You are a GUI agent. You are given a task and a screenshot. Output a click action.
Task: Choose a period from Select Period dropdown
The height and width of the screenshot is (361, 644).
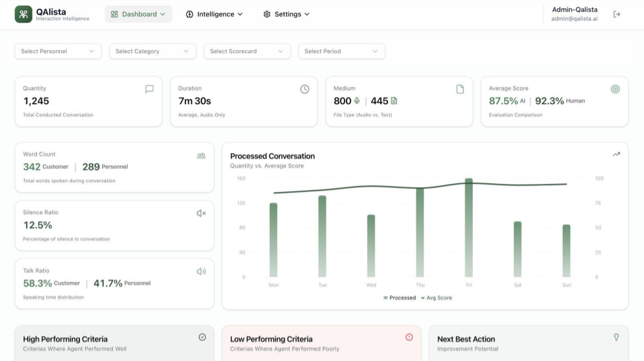pyautogui.click(x=341, y=51)
